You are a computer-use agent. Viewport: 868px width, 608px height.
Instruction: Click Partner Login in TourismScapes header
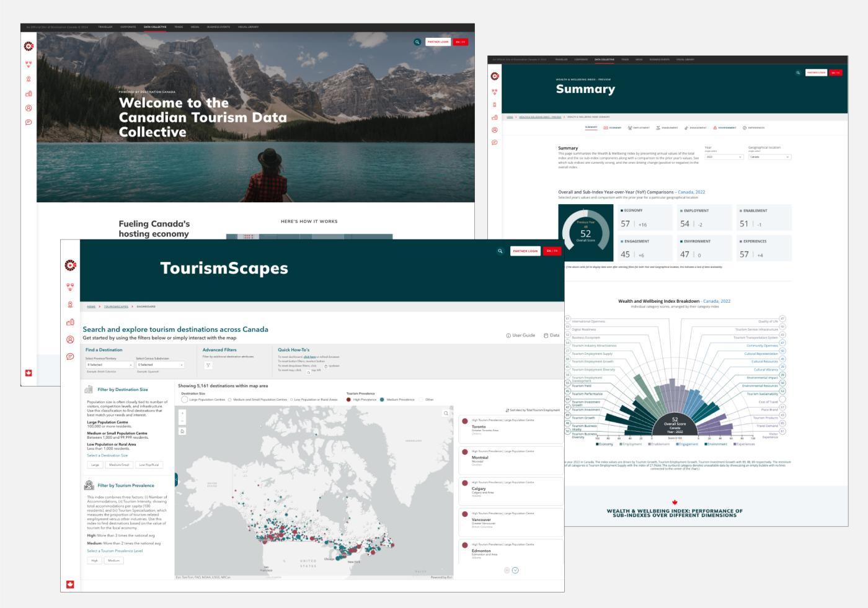525,251
